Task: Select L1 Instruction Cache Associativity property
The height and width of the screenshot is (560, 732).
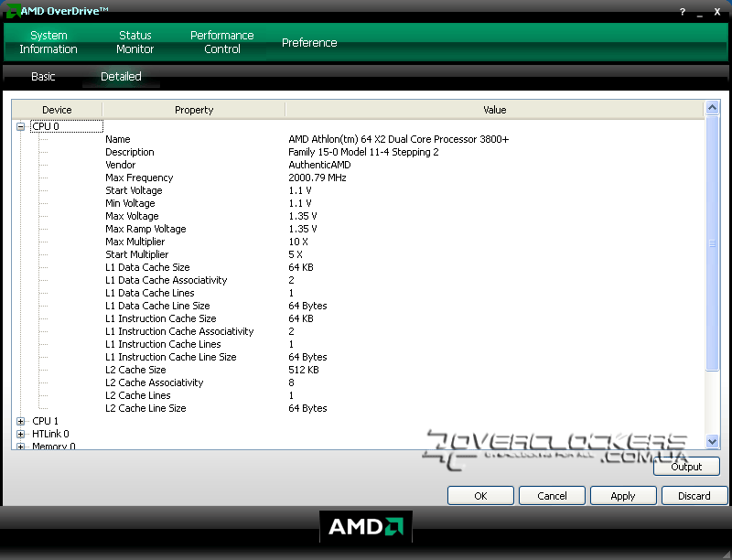Action: pos(179,331)
